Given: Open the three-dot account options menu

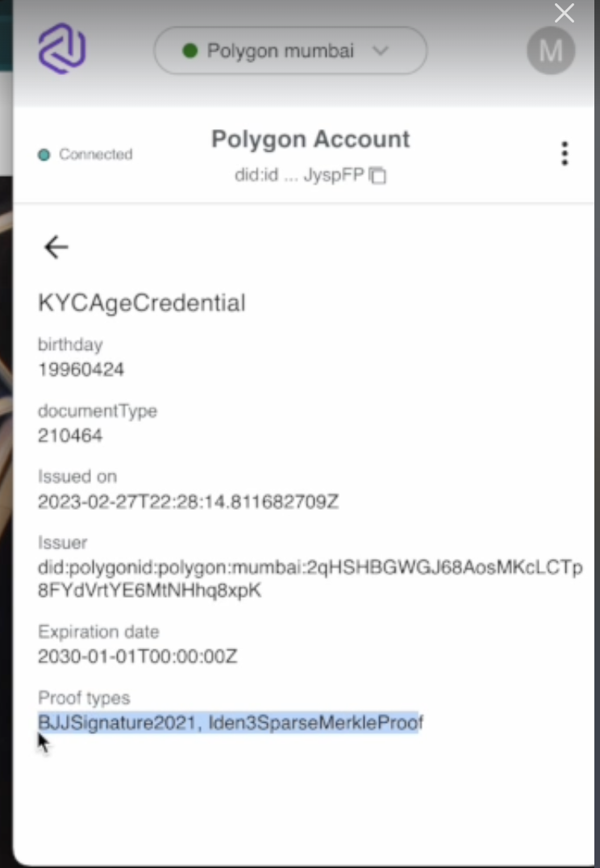Looking at the screenshot, I should 565,153.
